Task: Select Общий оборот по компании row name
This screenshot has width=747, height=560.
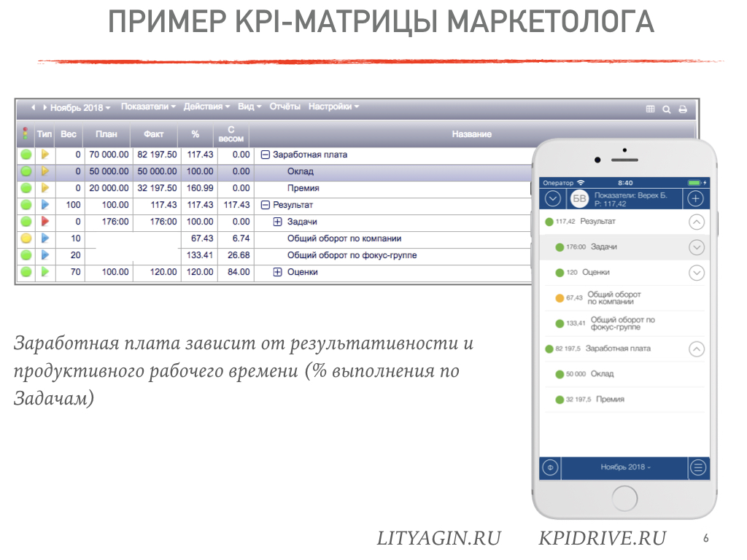Action: click(344, 238)
